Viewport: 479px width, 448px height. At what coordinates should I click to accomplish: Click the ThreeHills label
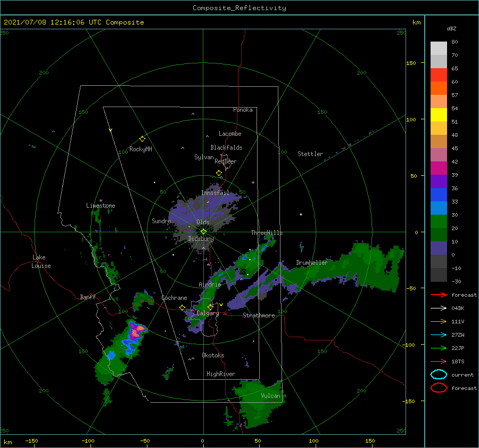click(x=267, y=233)
